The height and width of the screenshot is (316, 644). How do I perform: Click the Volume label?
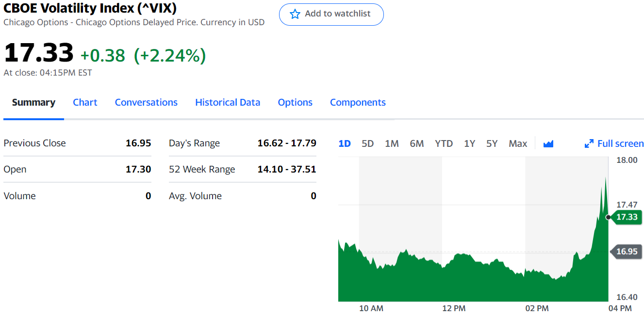[x=19, y=196]
